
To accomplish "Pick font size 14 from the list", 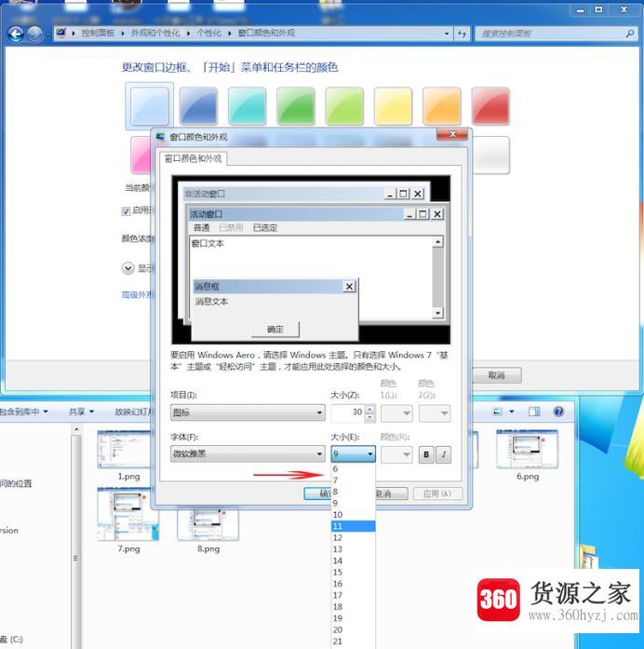I will pyautogui.click(x=353, y=561).
